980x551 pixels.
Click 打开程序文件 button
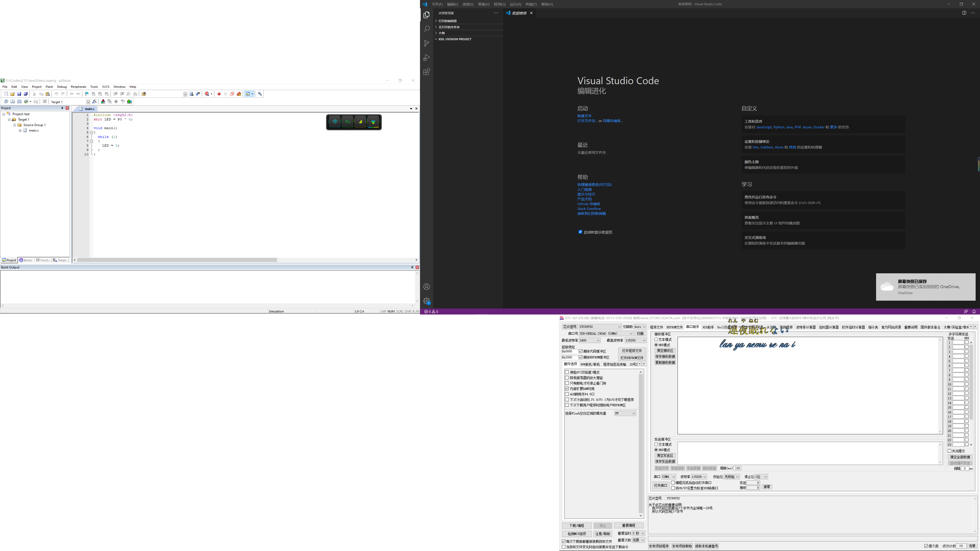click(632, 351)
